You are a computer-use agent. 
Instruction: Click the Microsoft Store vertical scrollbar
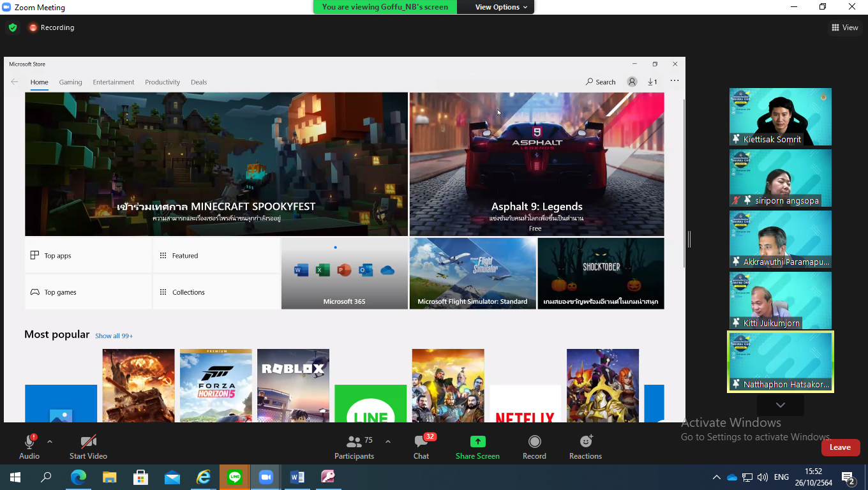(x=684, y=183)
